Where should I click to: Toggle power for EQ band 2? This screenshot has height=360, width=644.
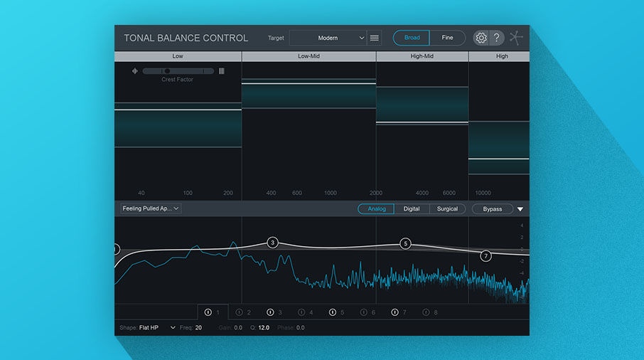239,312
